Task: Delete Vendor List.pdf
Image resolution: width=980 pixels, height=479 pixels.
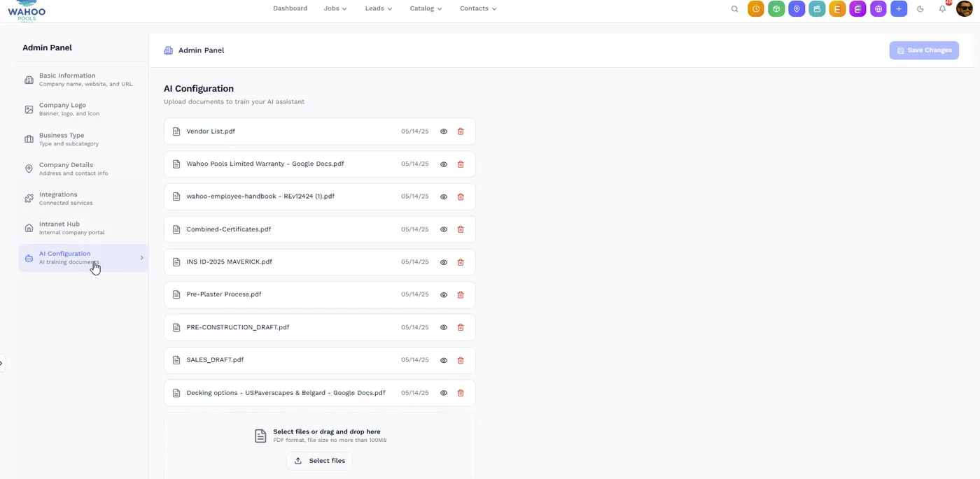Action: click(x=461, y=131)
